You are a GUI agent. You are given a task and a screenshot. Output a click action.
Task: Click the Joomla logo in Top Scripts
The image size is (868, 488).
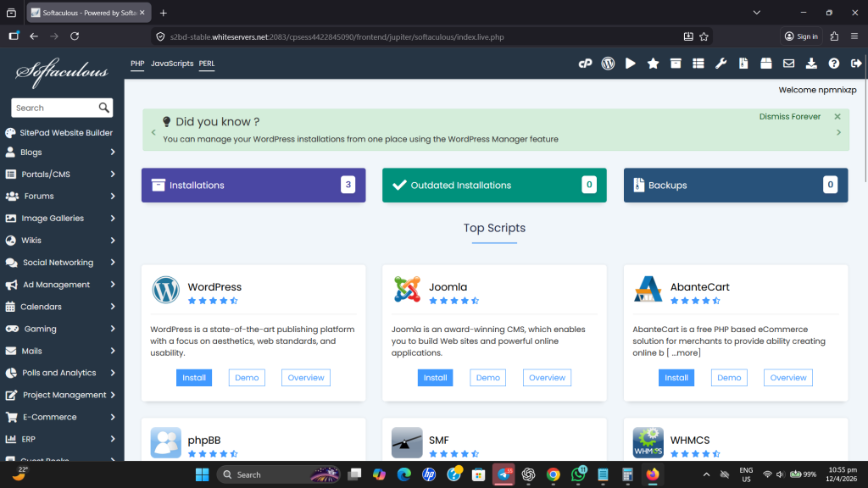(x=407, y=290)
